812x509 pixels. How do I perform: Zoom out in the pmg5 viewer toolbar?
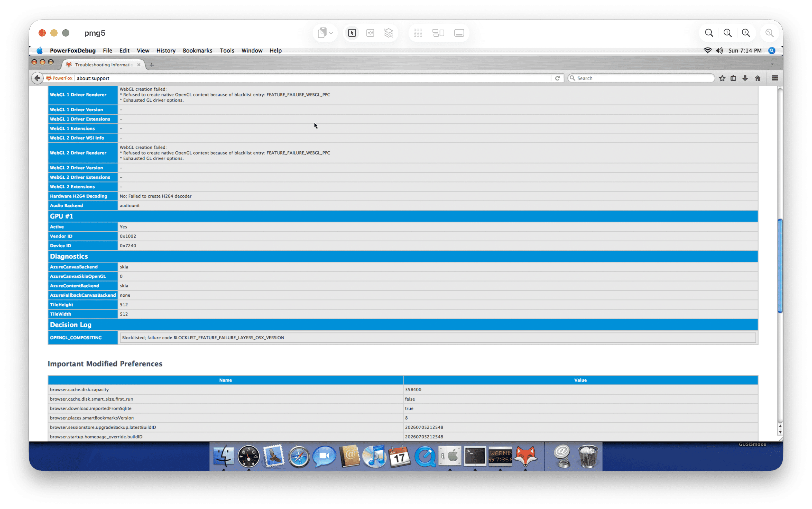709,33
